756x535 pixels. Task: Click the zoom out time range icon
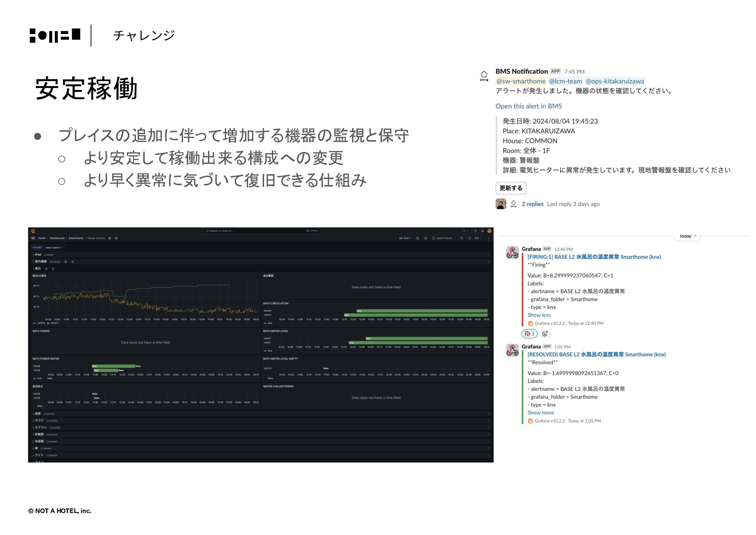(462, 238)
